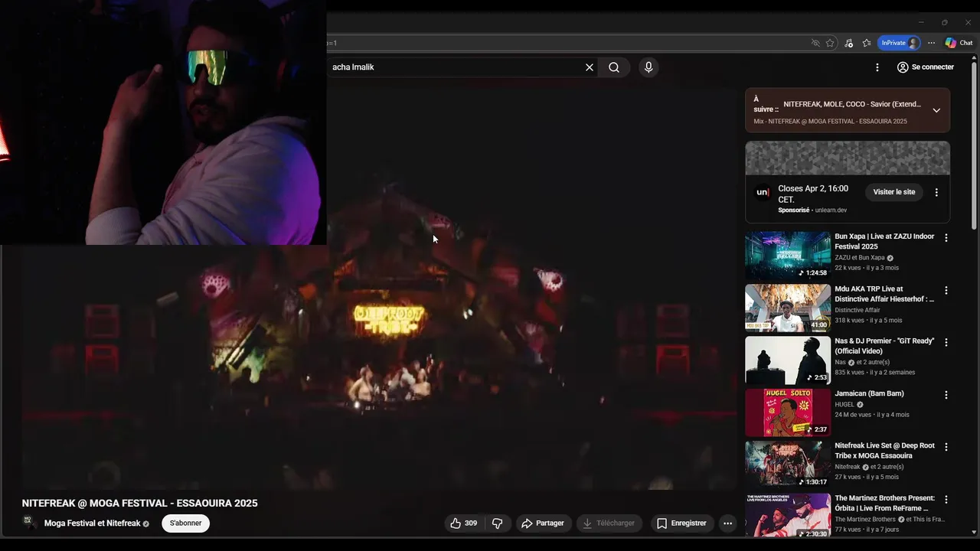This screenshot has height=551, width=980.
Task: Open more actions ellipsis next to Enregistrer
Action: pos(727,523)
